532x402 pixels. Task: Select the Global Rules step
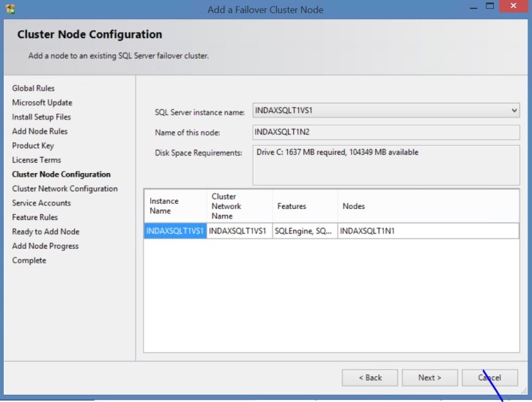[x=34, y=89]
